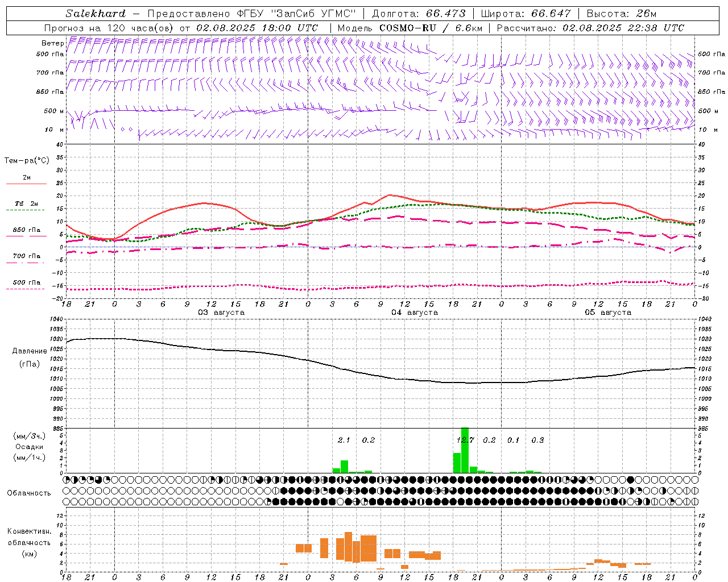
Task: Click the '(гПа)' unit under Давление
Action: [x=28, y=364]
